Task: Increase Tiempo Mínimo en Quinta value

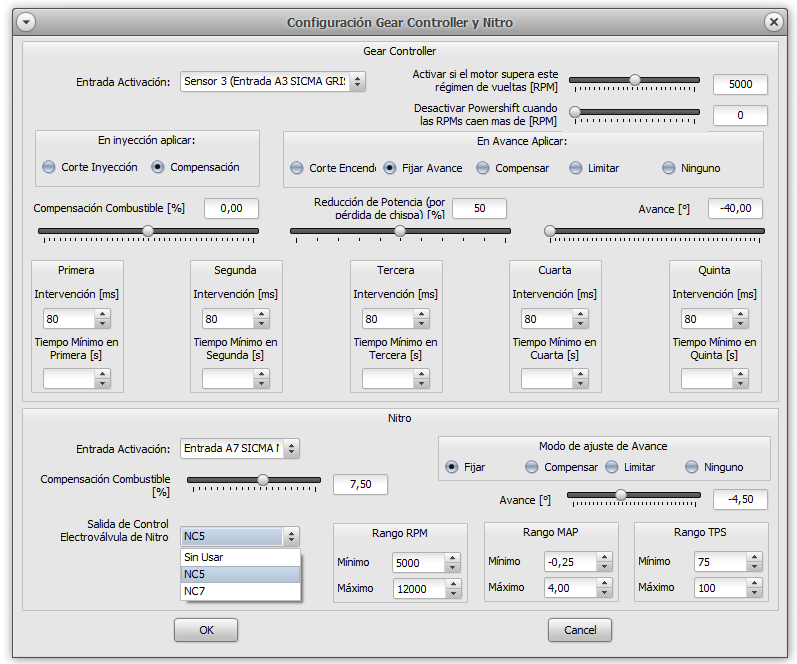Action: (741, 374)
